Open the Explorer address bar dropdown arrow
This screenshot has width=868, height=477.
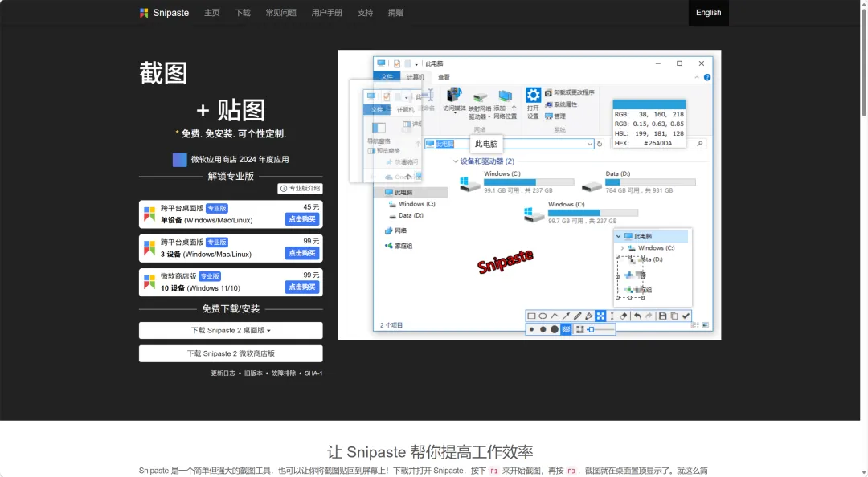point(590,144)
